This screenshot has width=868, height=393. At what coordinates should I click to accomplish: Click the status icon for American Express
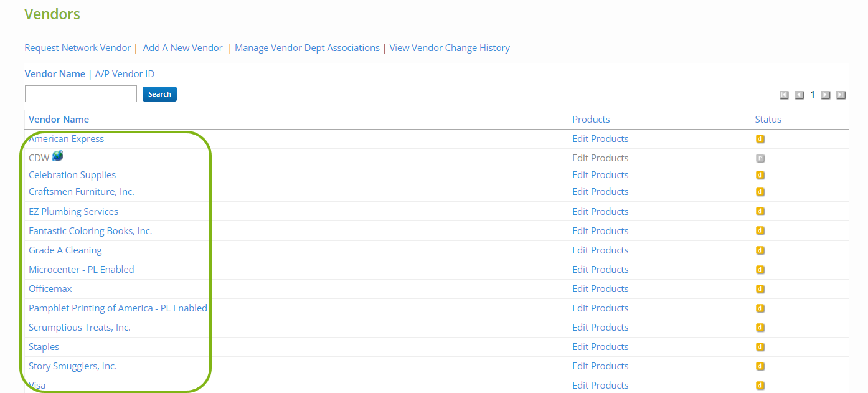(760, 139)
